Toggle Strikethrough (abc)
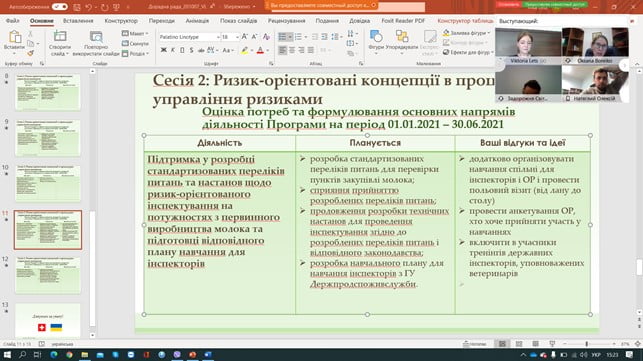The height and width of the screenshot is (361, 643). [201, 50]
